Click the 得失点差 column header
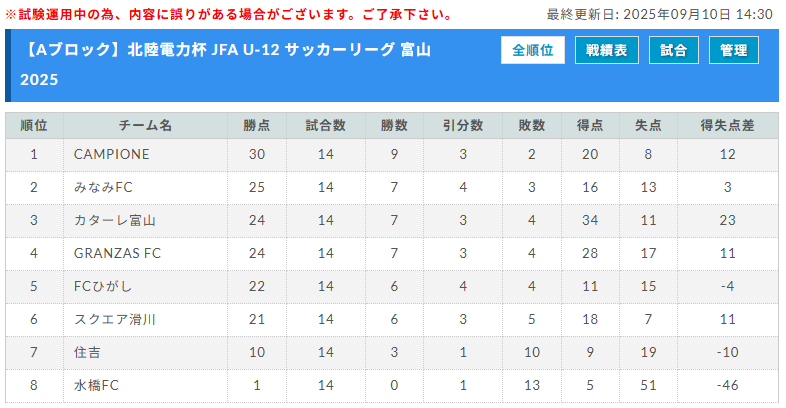 point(727,125)
